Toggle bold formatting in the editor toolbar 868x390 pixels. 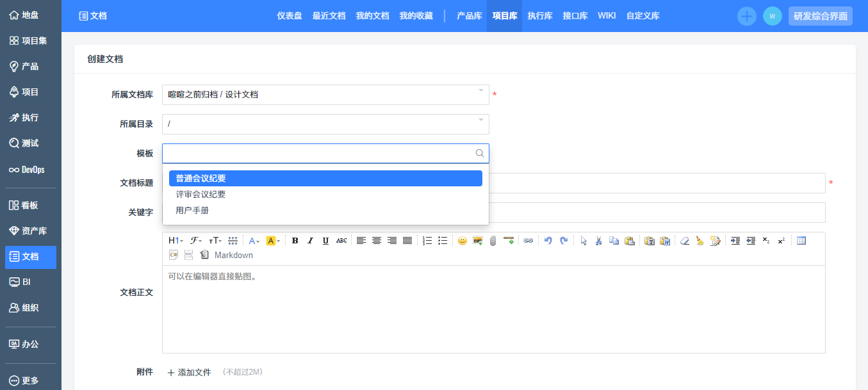(x=295, y=241)
